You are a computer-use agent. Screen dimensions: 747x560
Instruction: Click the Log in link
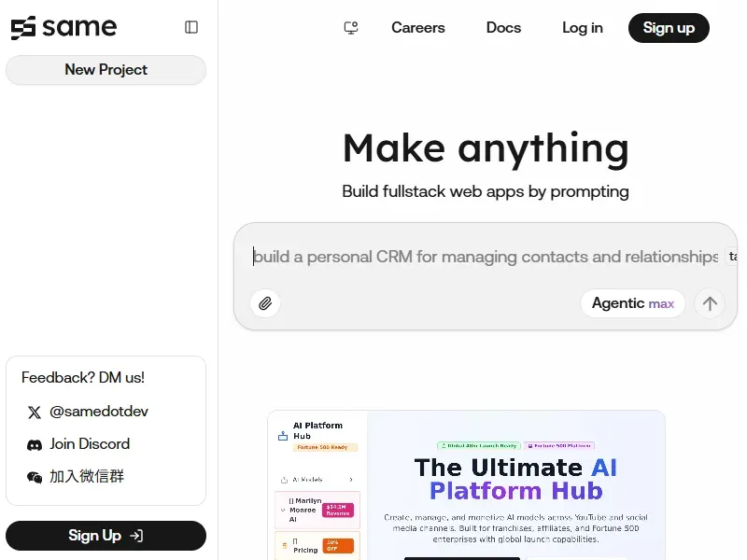(x=583, y=28)
